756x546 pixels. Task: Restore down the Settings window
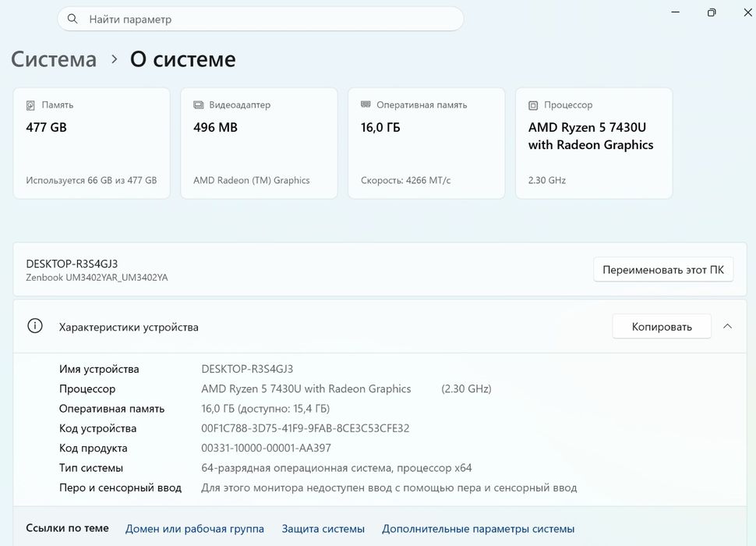coord(712,12)
